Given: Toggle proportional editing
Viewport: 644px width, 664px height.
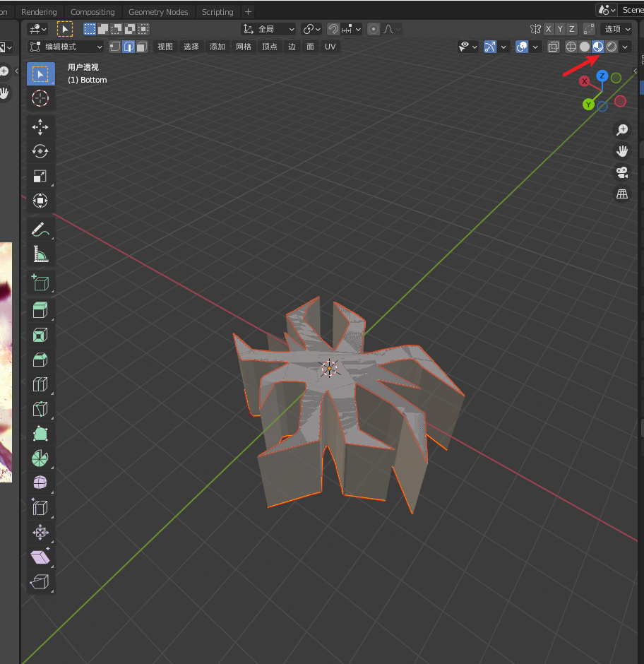Looking at the screenshot, I should tap(374, 29).
